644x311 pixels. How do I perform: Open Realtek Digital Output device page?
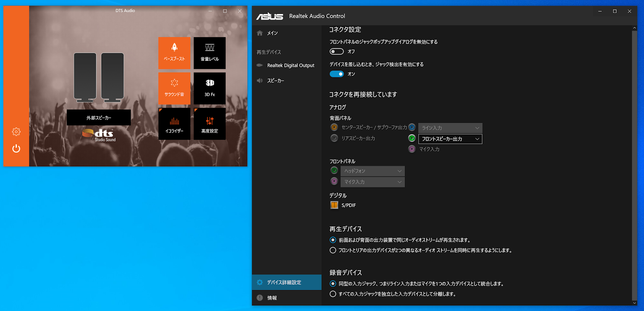pos(287,65)
